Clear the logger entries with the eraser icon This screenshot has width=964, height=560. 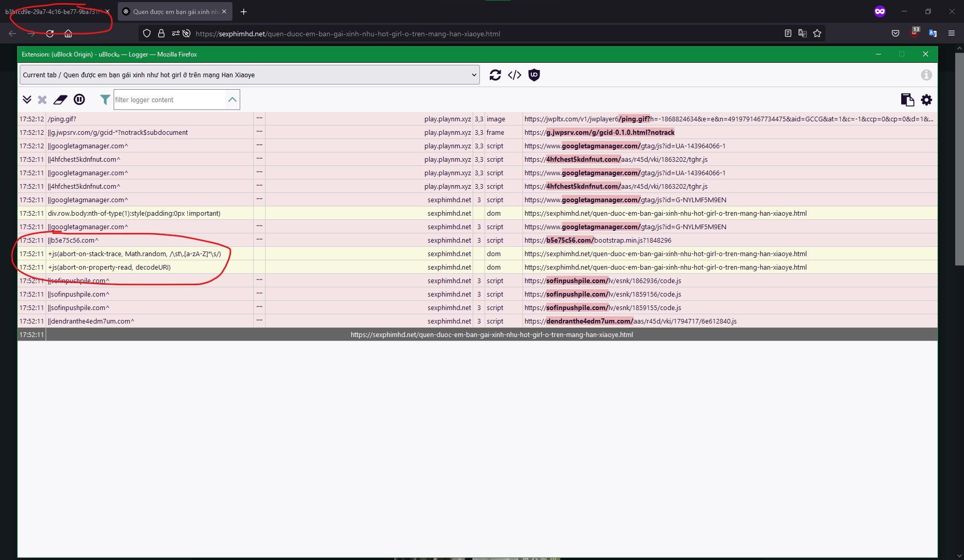(60, 100)
